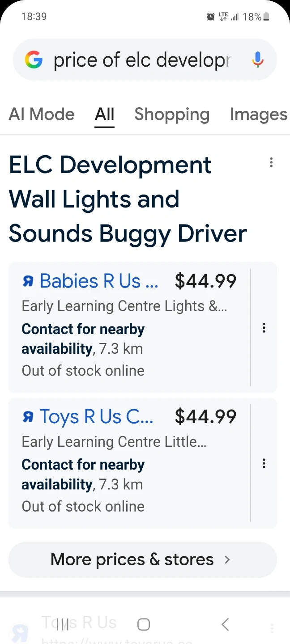Tap the Google logo icon
The image size is (290, 644).
(34, 60)
